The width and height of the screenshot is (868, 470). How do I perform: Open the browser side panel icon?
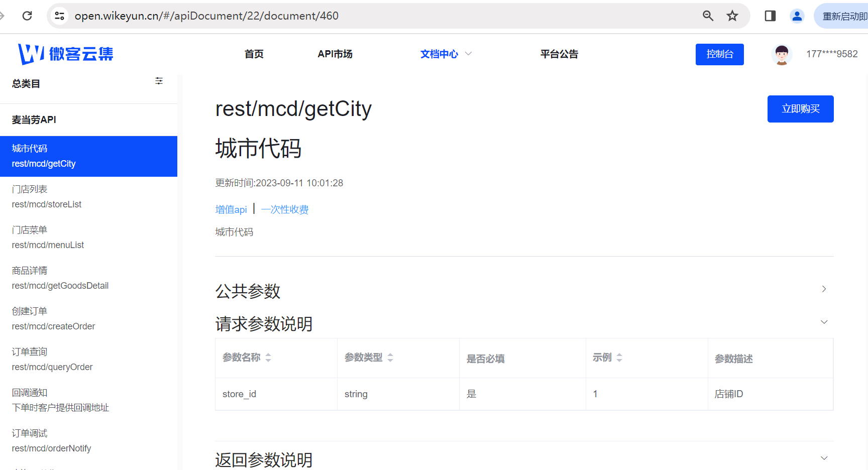click(x=770, y=16)
